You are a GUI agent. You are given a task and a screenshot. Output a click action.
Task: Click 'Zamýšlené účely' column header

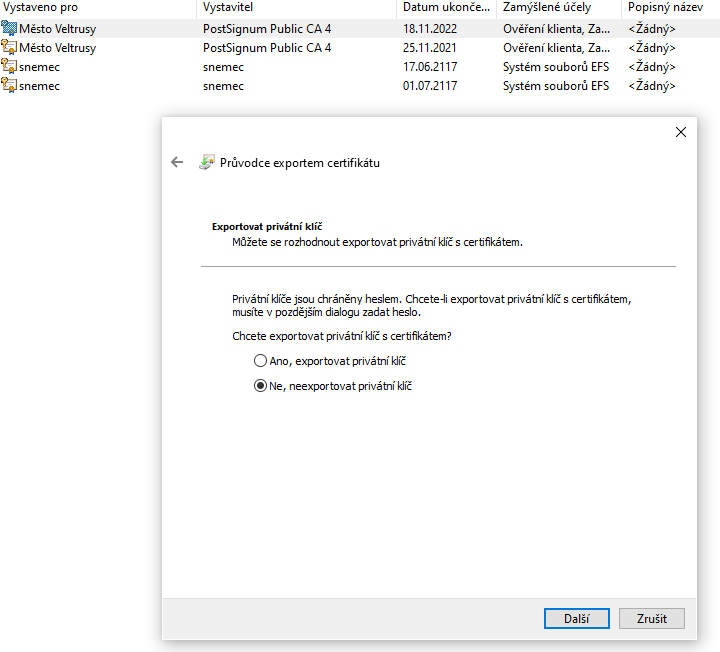pos(546,8)
